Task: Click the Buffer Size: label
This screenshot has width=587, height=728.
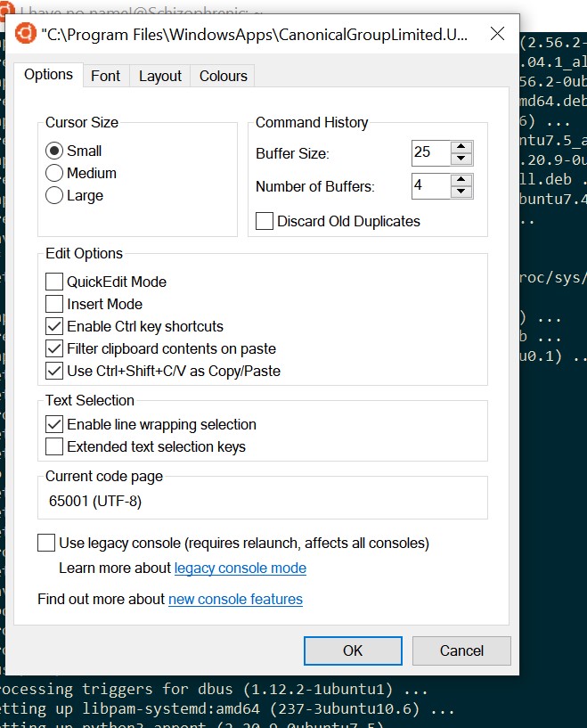Action: pyautogui.click(x=292, y=153)
